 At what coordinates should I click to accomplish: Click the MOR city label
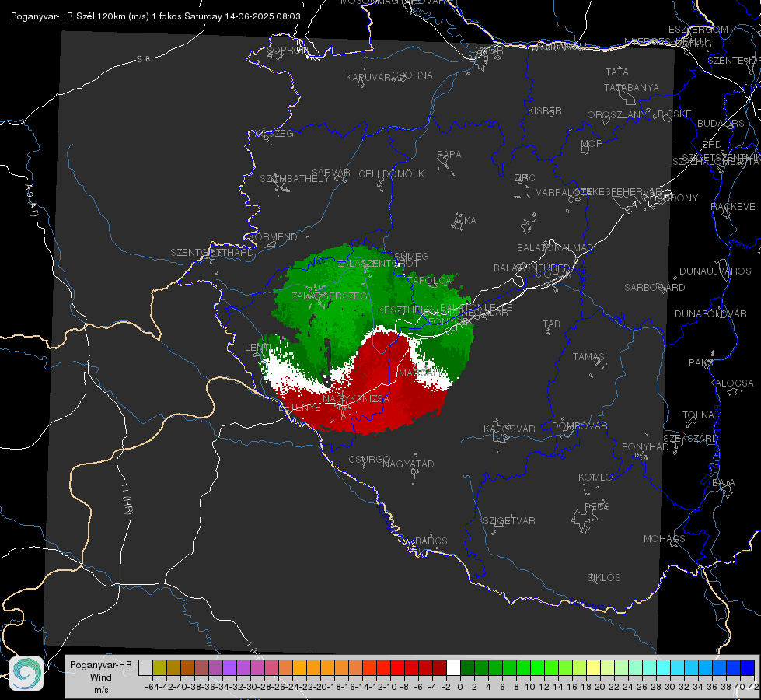pyautogui.click(x=592, y=144)
